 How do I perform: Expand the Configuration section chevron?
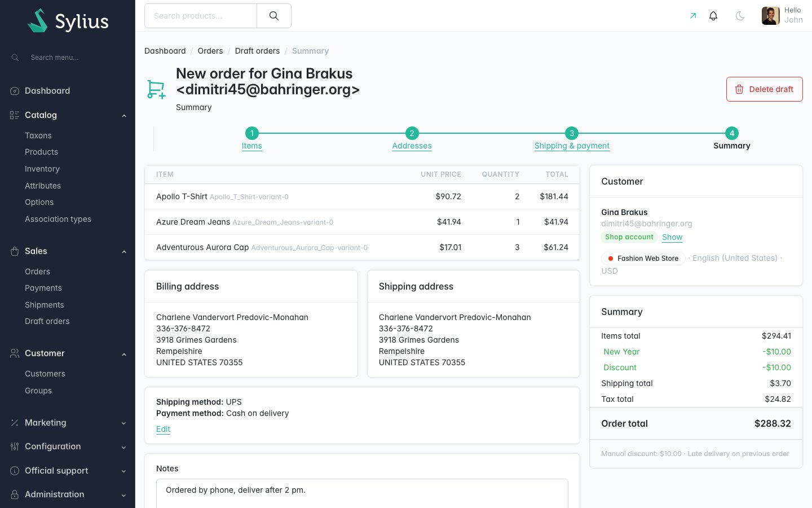(124, 447)
